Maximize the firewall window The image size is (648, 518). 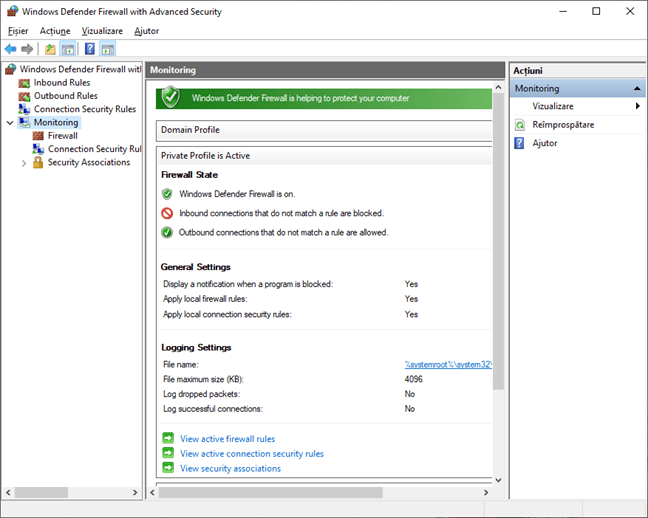pos(596,11)
